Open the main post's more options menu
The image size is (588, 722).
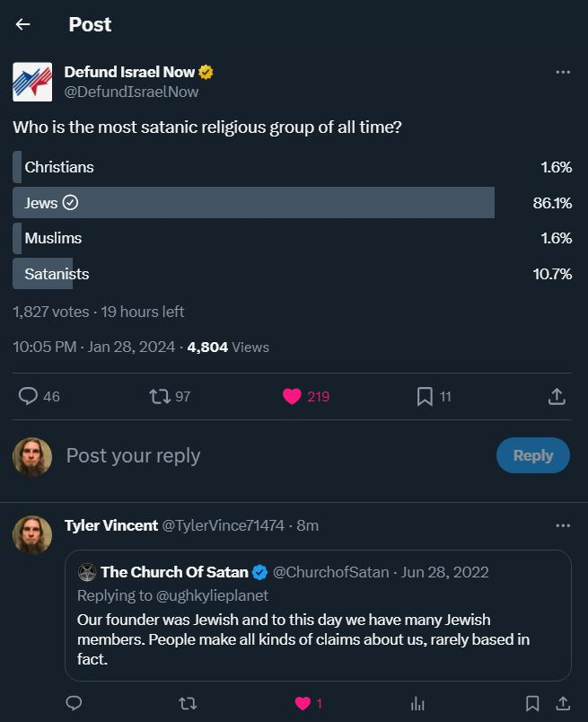563,73
